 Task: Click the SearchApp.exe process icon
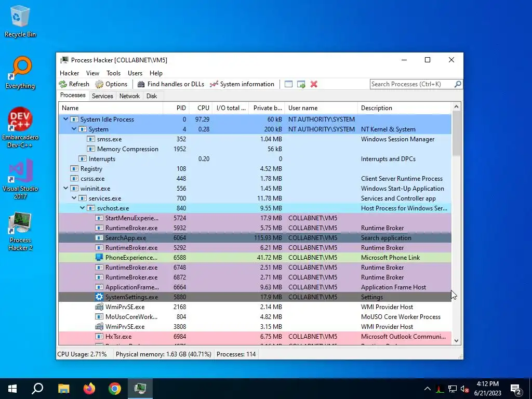pyautogui.click(x=99, y=238)
